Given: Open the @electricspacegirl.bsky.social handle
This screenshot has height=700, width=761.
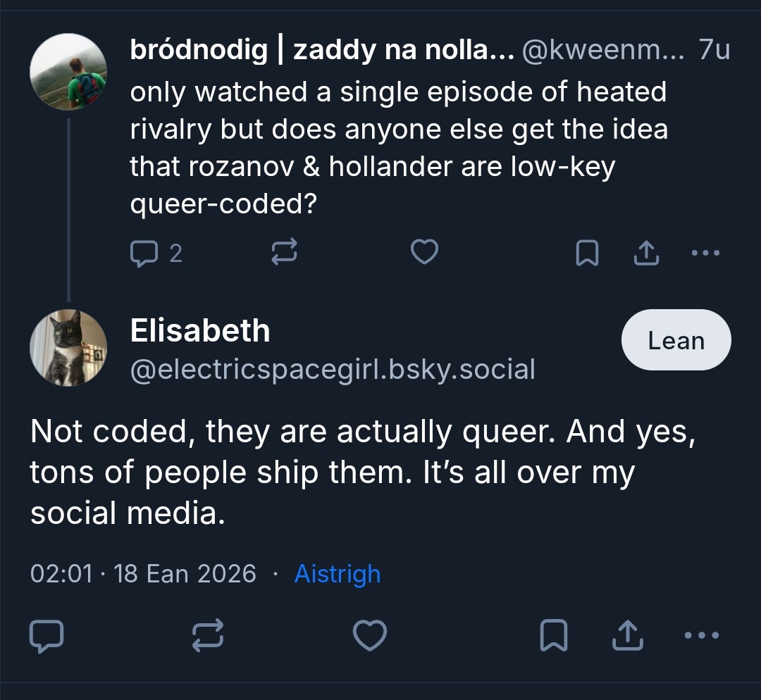Looking at the screenshot, I should coord(332,368).
